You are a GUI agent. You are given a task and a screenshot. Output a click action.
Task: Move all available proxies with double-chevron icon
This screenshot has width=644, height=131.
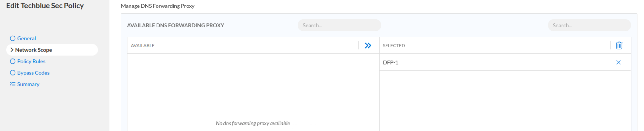pyautogui.click(x=368, y=45)
